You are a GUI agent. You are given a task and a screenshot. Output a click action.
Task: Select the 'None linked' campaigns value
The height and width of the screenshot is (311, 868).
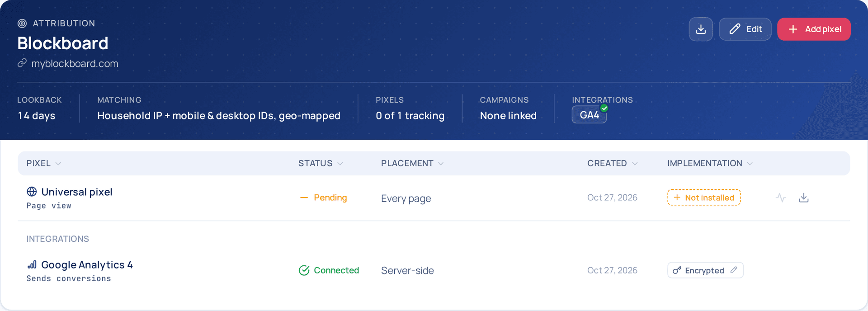coord(508,116)
